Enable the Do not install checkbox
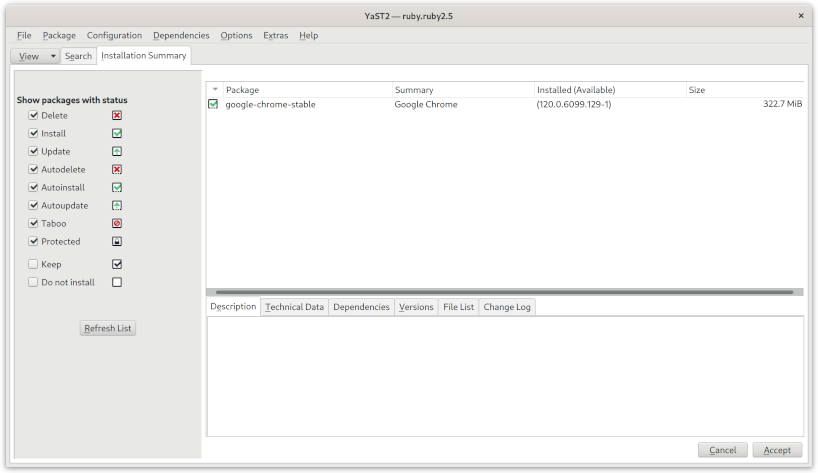Viewport: 818px width, 473px height. tap(33, 283)
